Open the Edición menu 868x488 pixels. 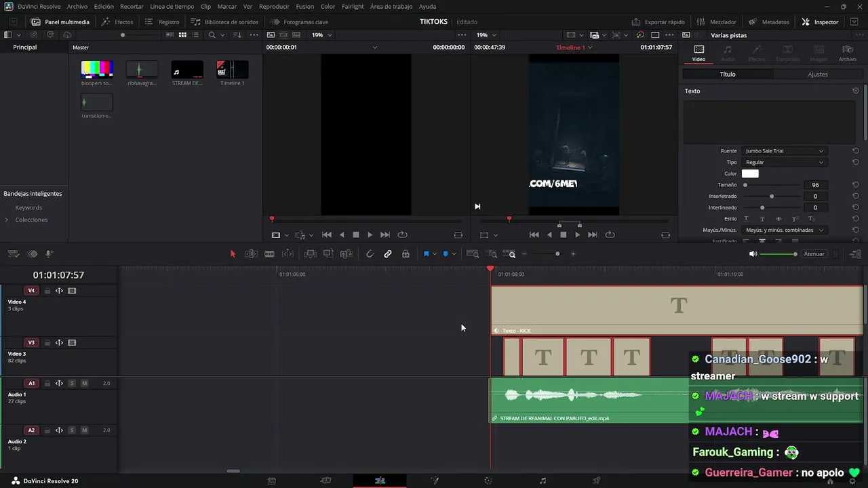pos(104,6)
